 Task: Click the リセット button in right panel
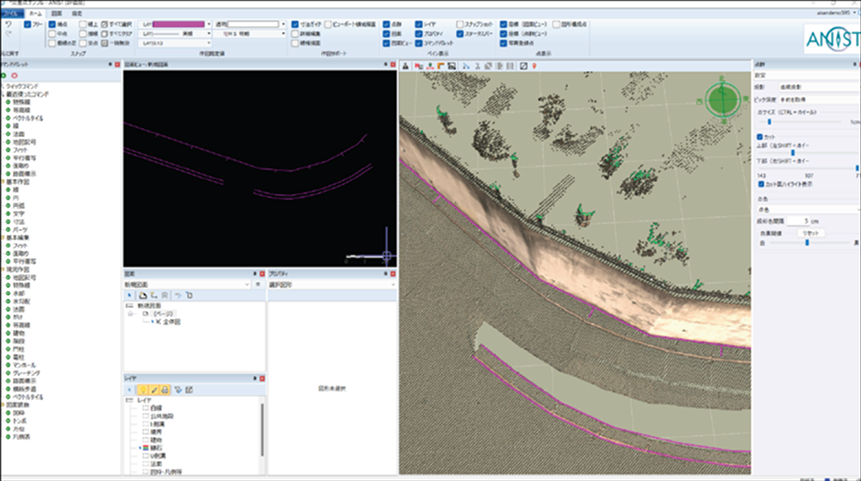tap(810, 233)
